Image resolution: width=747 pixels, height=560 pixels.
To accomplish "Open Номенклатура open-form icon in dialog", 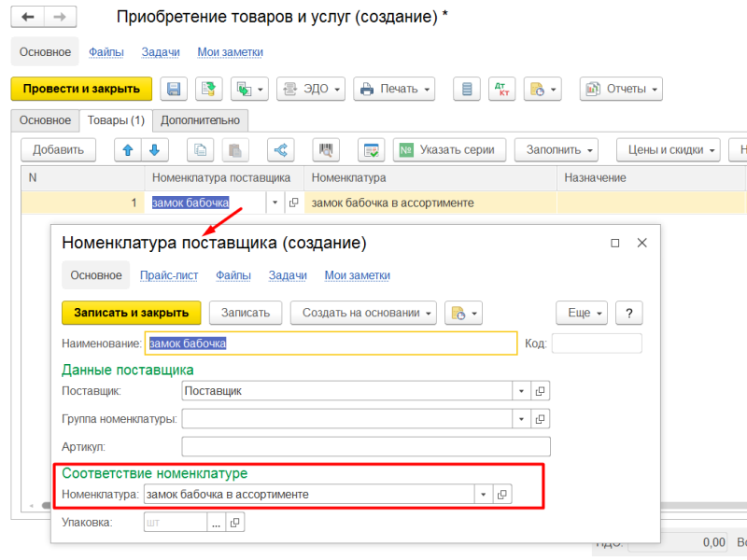I will (502, 495).
